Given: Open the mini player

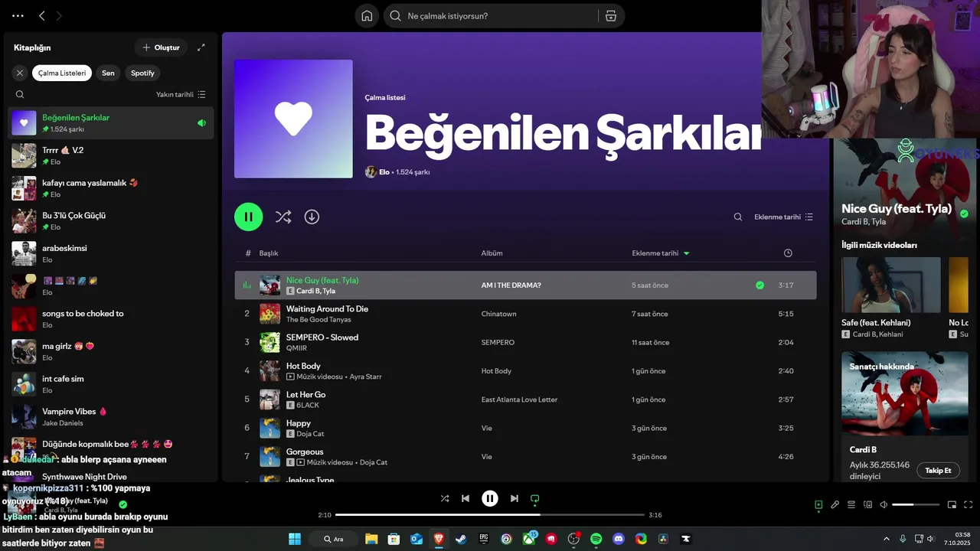Looking at the screenshot, I should (952, 505).
